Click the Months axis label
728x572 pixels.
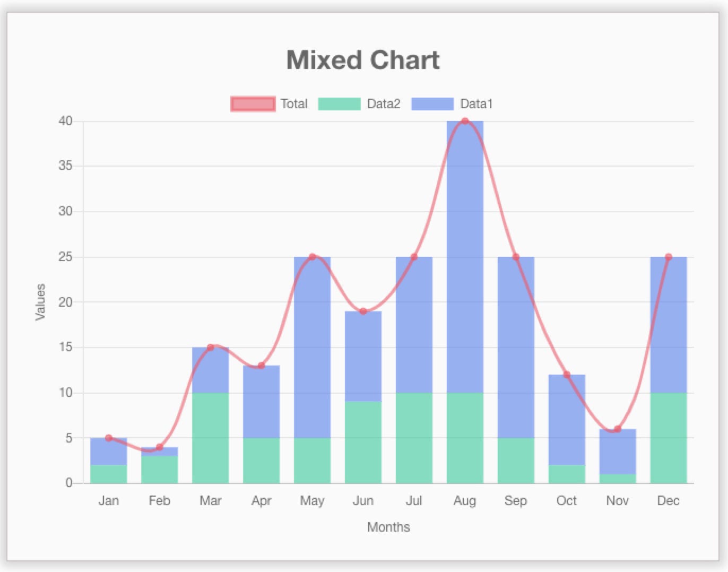coord(389,527)
